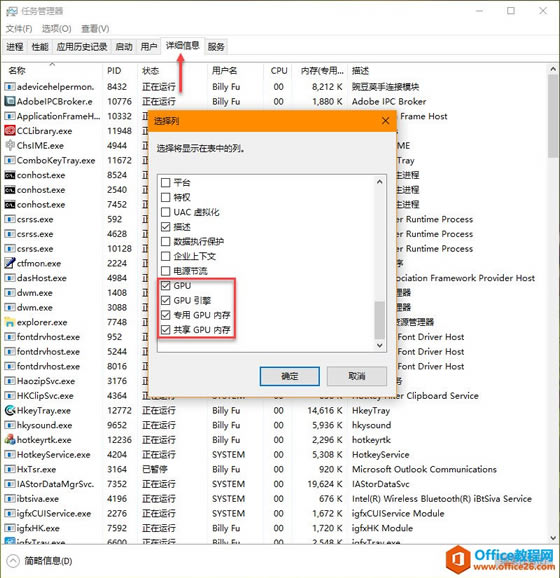Uncheck the GPU 引擎 checkbox
This screenshot has width=560, height=578.
(166, 300)
